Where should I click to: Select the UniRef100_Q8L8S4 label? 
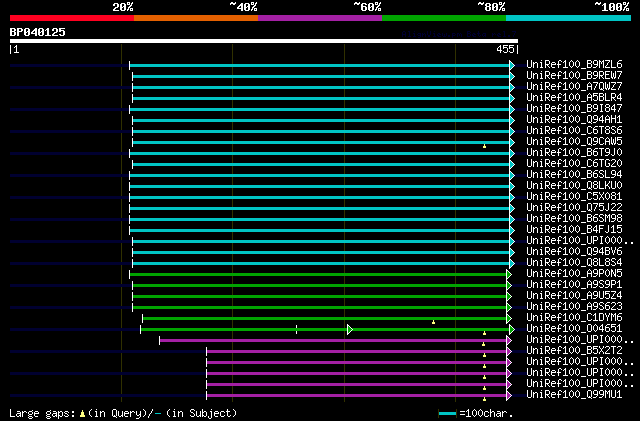[574, 263]
